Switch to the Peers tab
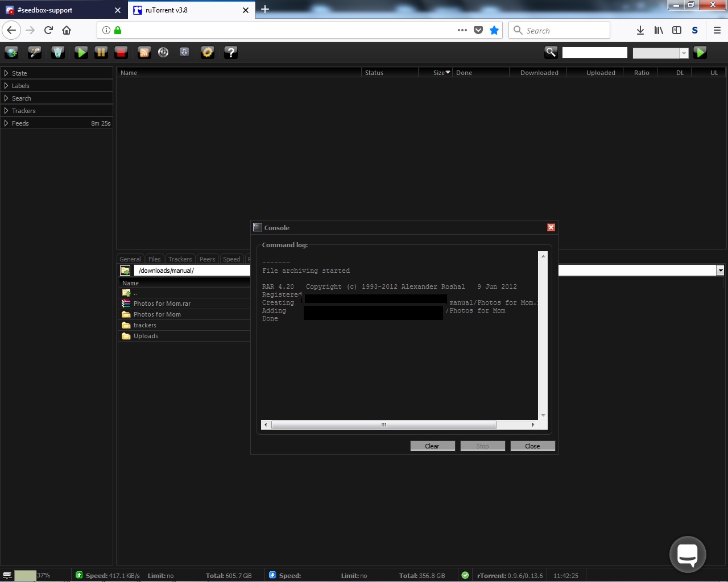728x582 pixels. 207,259
